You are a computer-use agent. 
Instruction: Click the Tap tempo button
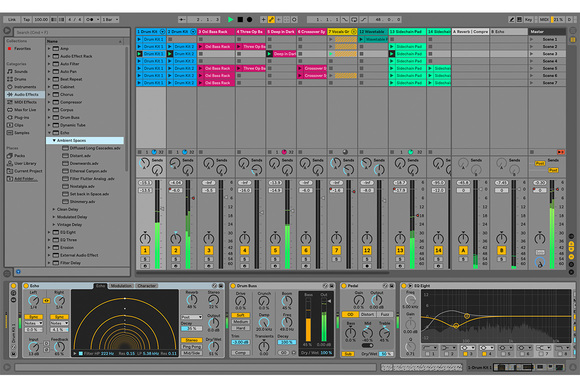(26, 19)
